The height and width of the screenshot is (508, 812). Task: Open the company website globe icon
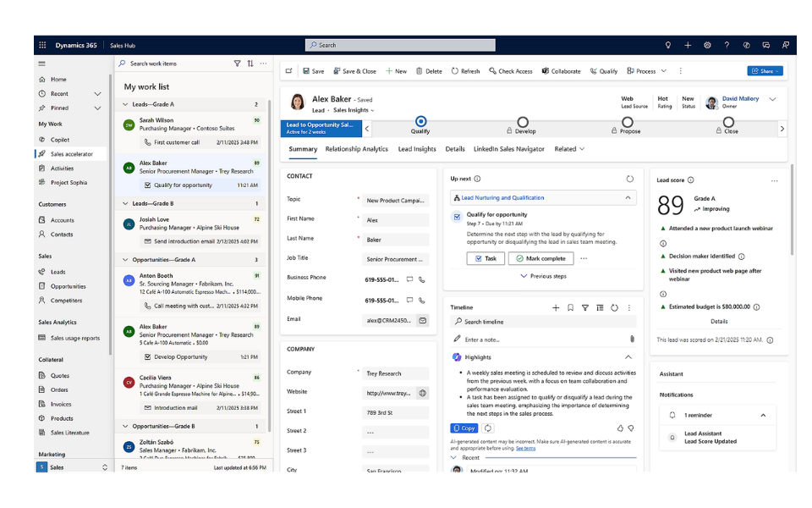pos(423,394)
